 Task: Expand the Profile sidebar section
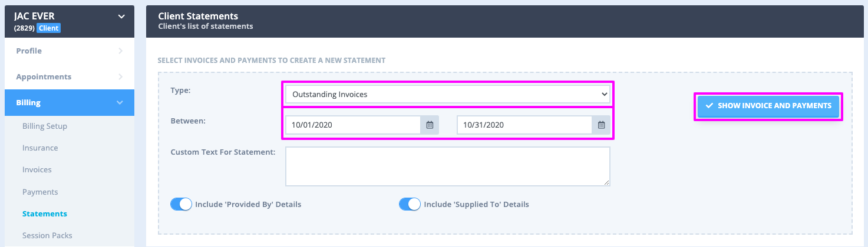click(x=70, y=51)
